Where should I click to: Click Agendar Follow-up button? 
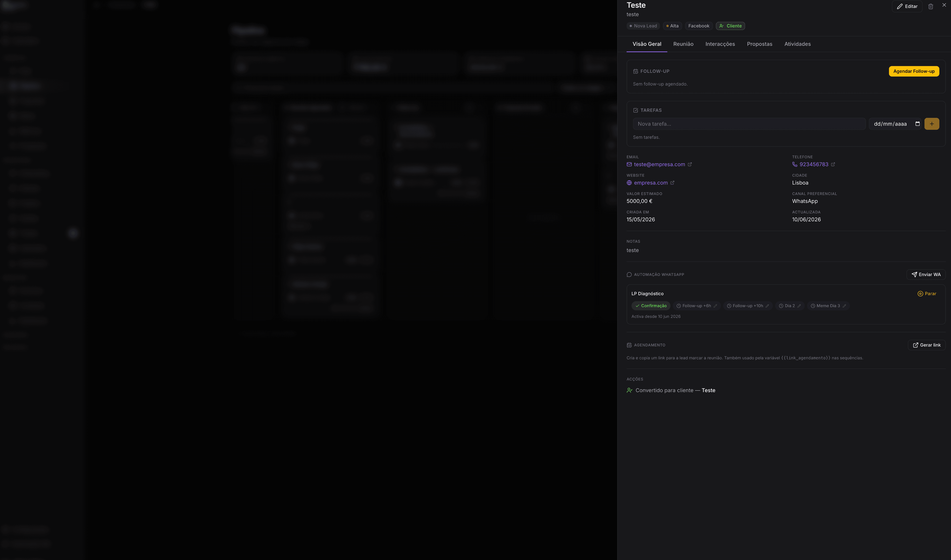(914, 71)
